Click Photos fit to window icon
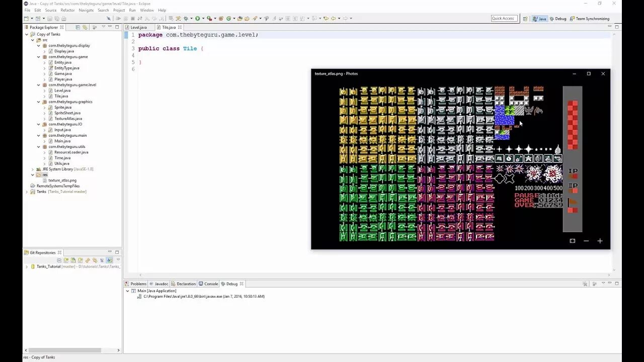Screen dimensions: 644x362 (x=572, y=241)
